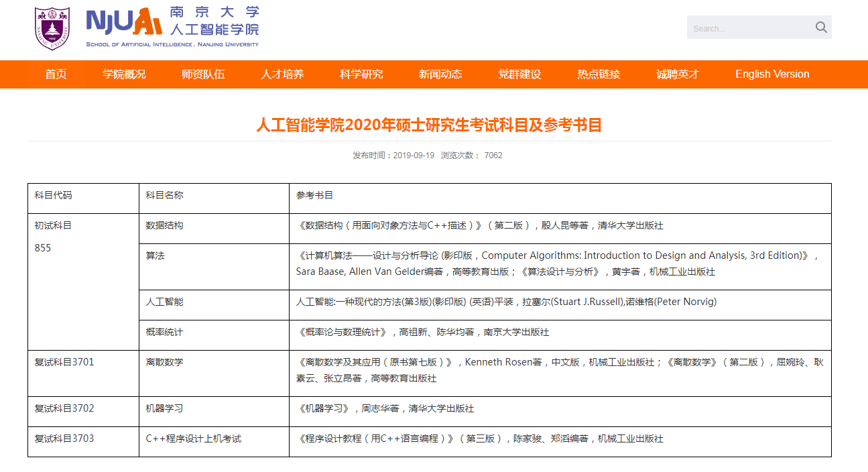The width and height of the screenshot is (868, 472).
Task: Click the 初试科目 cell text
Action: (53, 226)
